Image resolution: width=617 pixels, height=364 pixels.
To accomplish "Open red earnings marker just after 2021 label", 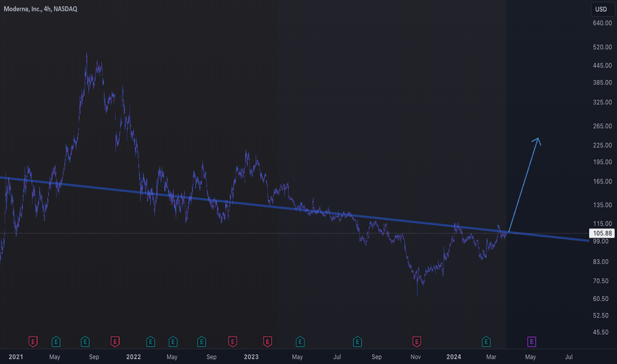I will click(x=33, y=341).
